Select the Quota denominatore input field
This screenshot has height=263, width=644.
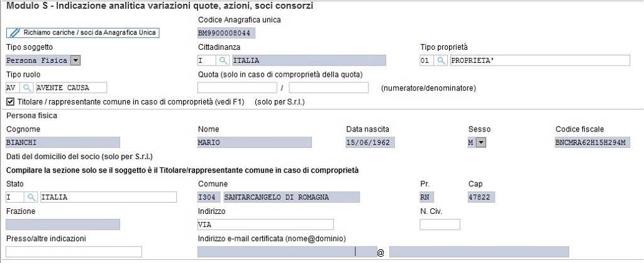pyautogui.click(x=328, y=87)
